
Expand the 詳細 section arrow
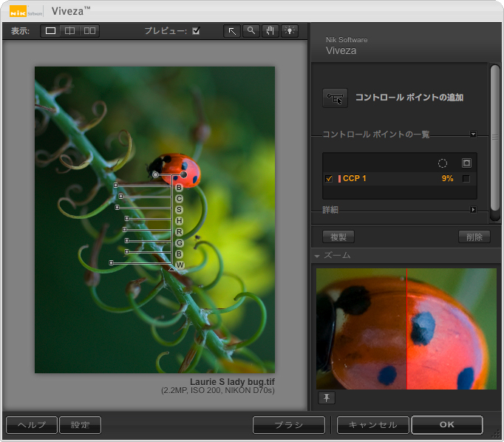point(473,210)
